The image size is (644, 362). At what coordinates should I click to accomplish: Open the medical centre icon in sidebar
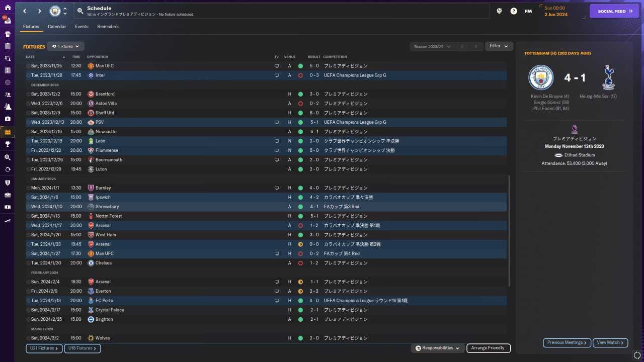click(x=8, y=119)
